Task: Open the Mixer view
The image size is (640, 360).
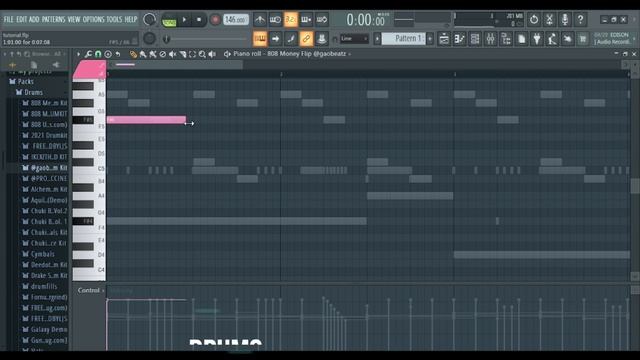Action: tap(491, 39)
